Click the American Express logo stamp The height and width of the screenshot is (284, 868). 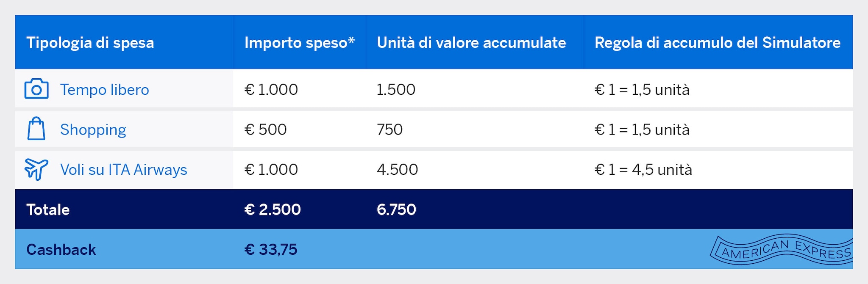782,250
